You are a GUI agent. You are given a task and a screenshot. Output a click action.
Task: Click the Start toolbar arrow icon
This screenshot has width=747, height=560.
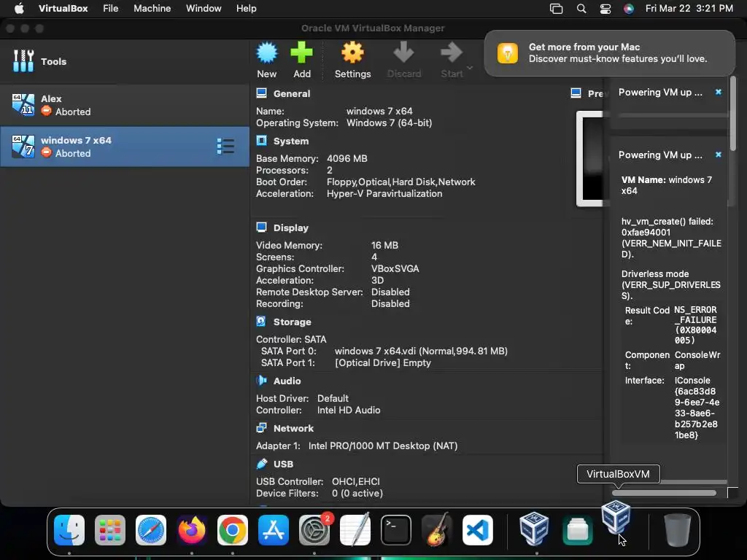451,52
